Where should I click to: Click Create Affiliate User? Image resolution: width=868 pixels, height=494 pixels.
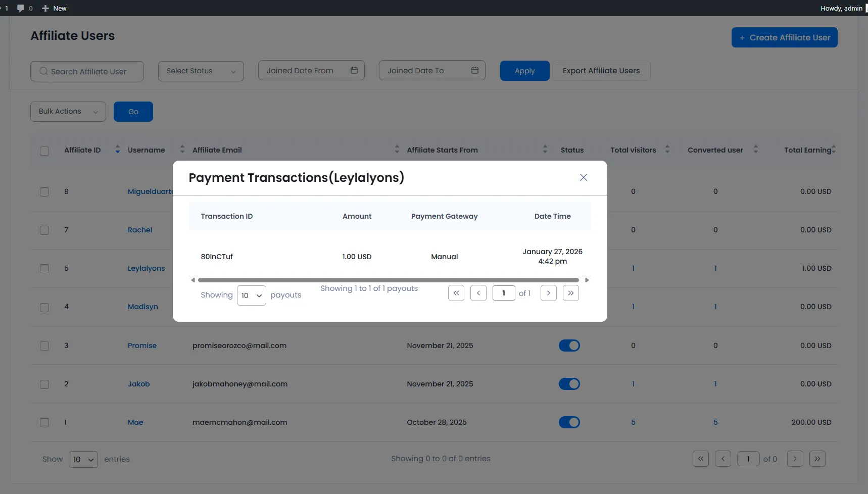pos(784,37)
